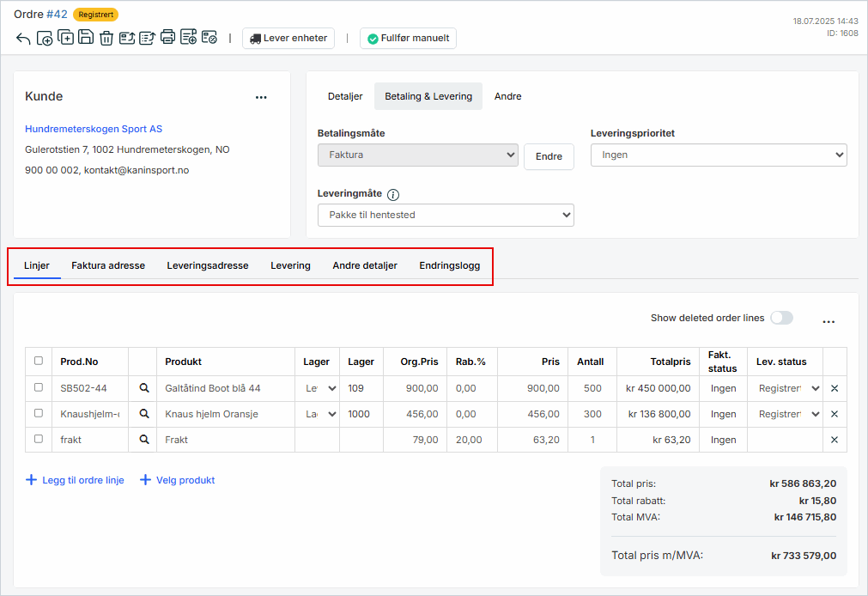Tick the checkbox for Knaus hjelm row
The image size is (868, 596).
(x=38, y=413)
